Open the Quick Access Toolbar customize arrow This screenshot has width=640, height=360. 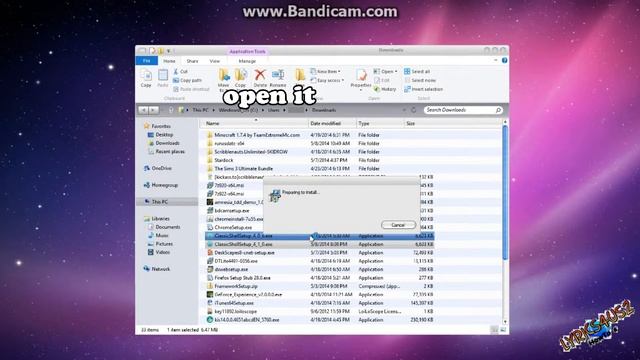pyautogui.click(x=168, y=51)
